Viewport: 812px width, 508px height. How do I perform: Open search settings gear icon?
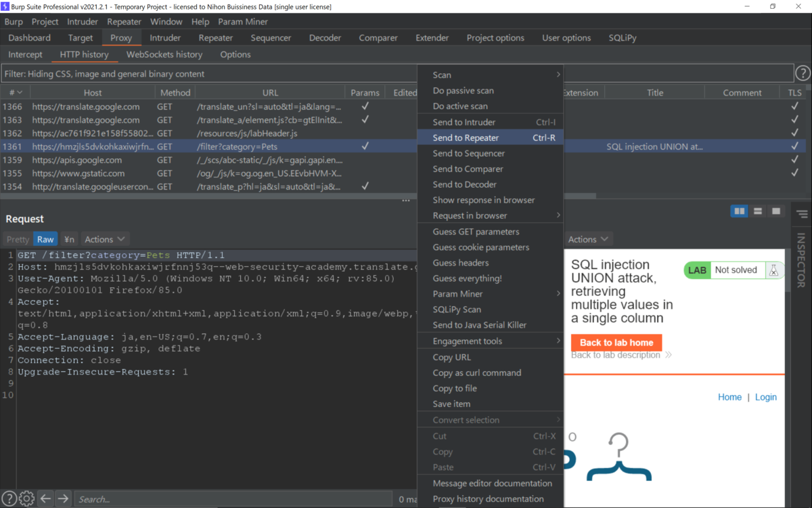[26, 499]
